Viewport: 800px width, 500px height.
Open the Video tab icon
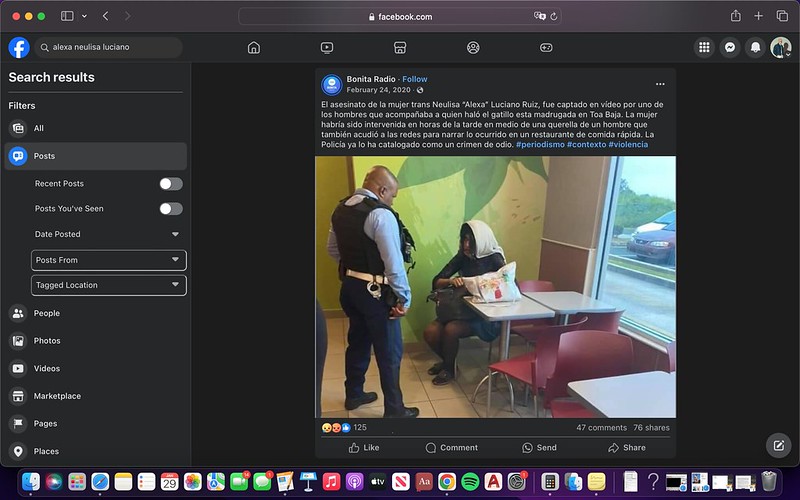pos(327,47)
